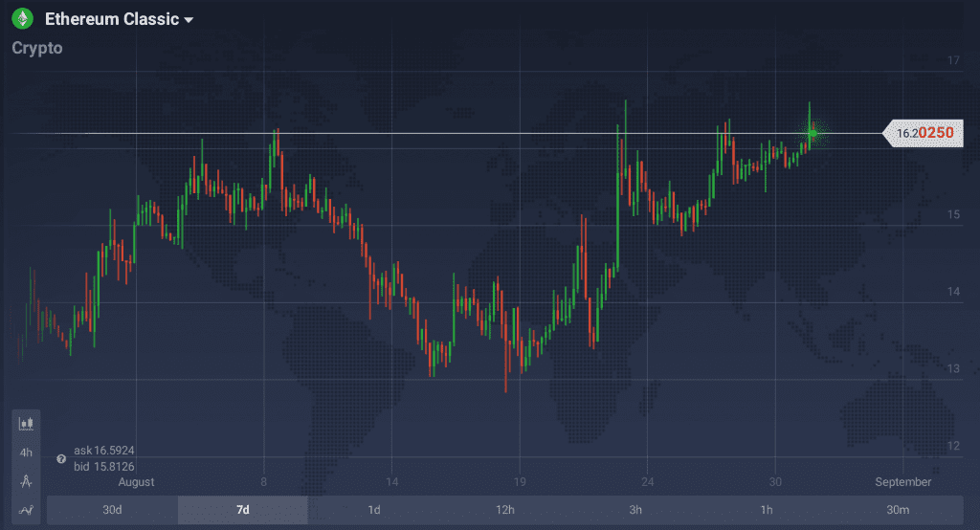This screenshot has width=980, height=530.
Task: Select the 1h timeframe tab
Action: click(767, 510)
